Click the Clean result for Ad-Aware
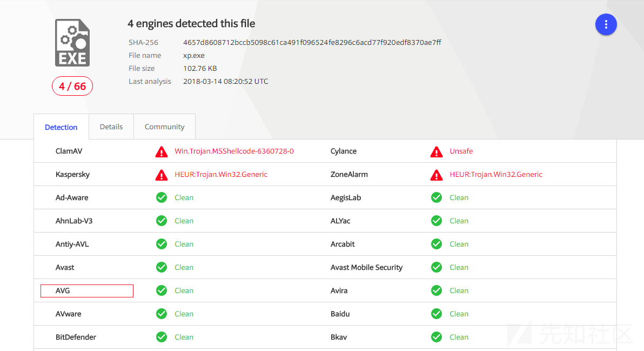Viewport: 644px width, 351px height. 184,198
